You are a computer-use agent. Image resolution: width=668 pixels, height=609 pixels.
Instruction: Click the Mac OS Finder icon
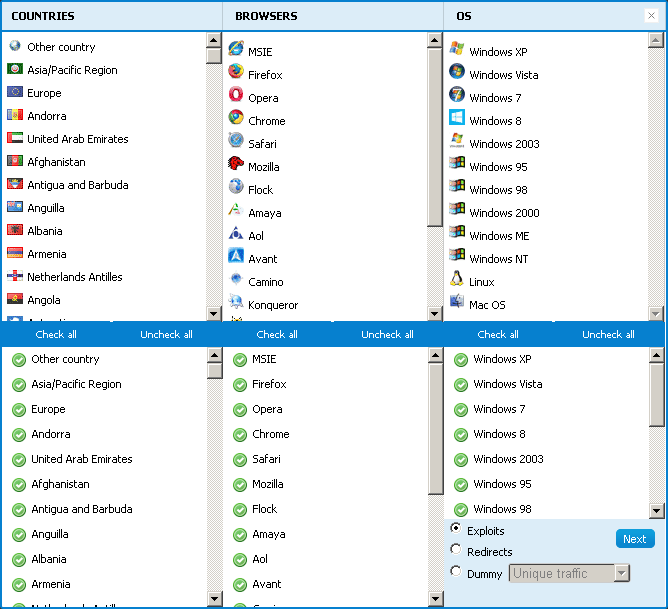coord(457,302)
